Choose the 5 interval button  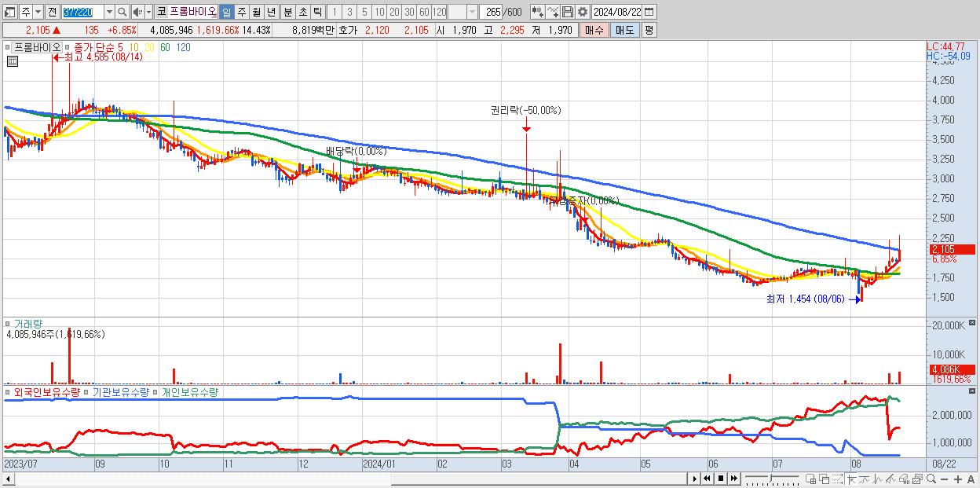click(364, 12)
